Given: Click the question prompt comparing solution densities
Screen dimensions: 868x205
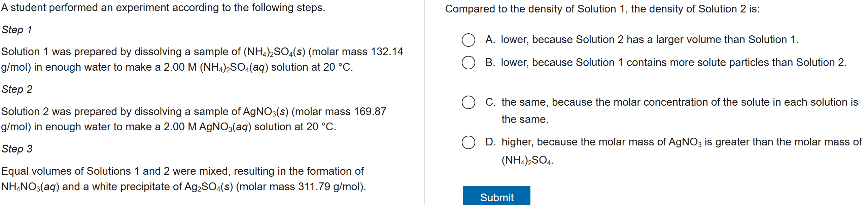Looking at the screenshot, I should tap(602, 9).
